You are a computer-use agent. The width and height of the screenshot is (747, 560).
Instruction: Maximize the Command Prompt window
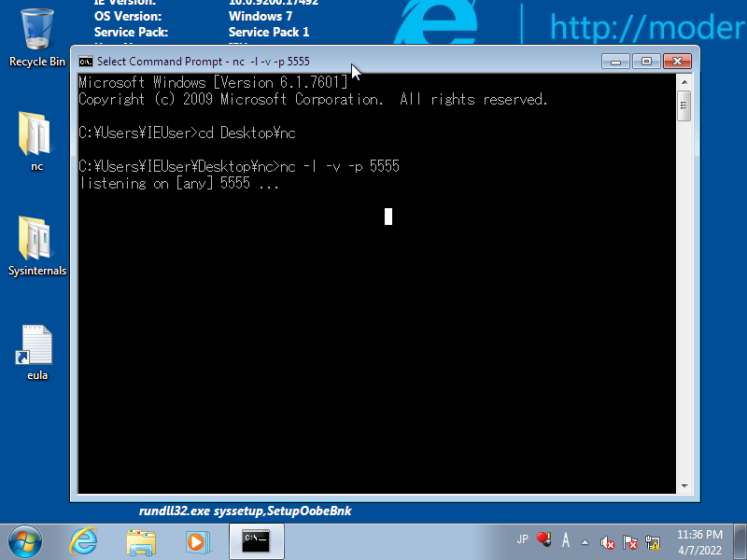[645, 61]
